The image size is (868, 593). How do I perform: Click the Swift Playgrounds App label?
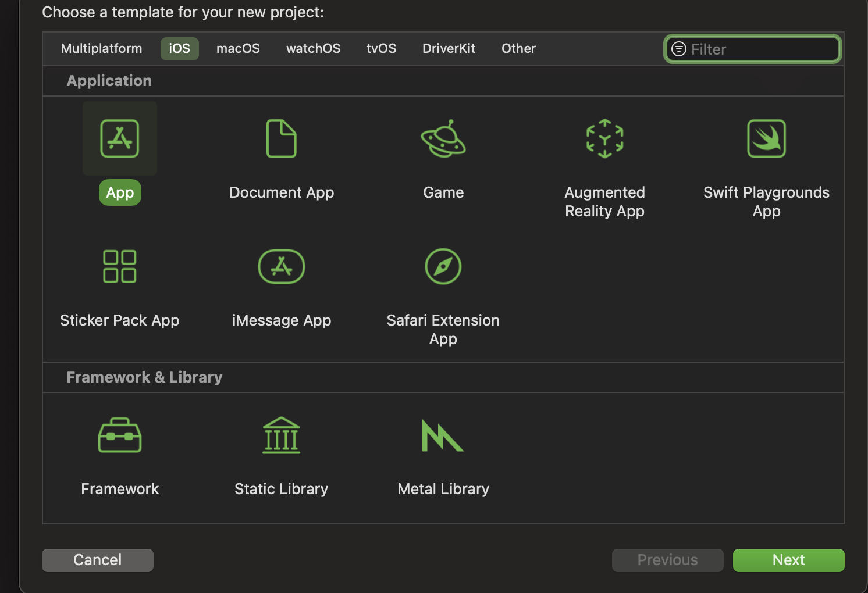[767, 202]
